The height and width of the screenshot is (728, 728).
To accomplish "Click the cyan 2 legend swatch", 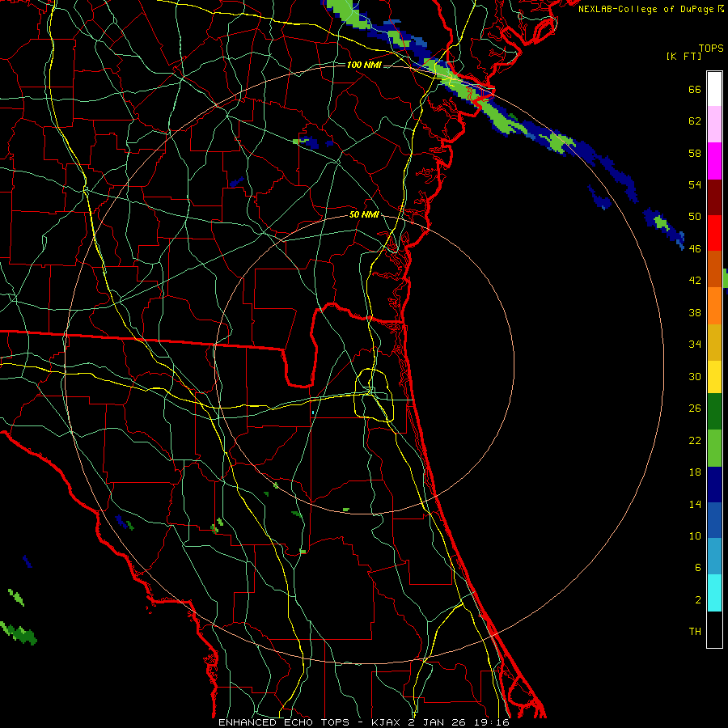I will pos(714,593).
